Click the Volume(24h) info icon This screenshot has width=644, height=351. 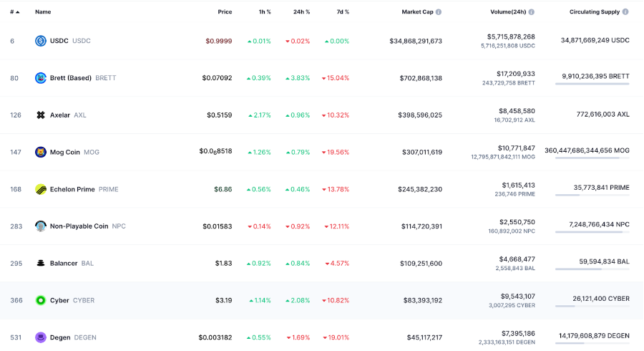point(532,12)
